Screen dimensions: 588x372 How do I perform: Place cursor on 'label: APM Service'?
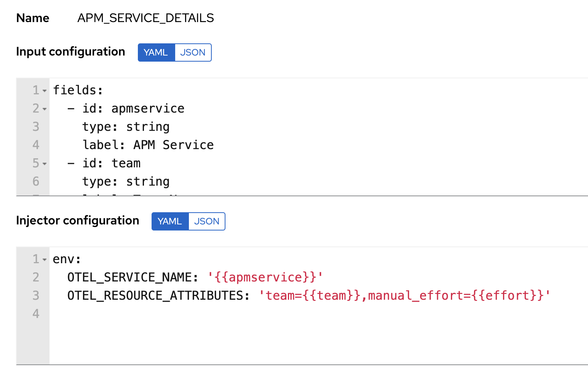148,145
